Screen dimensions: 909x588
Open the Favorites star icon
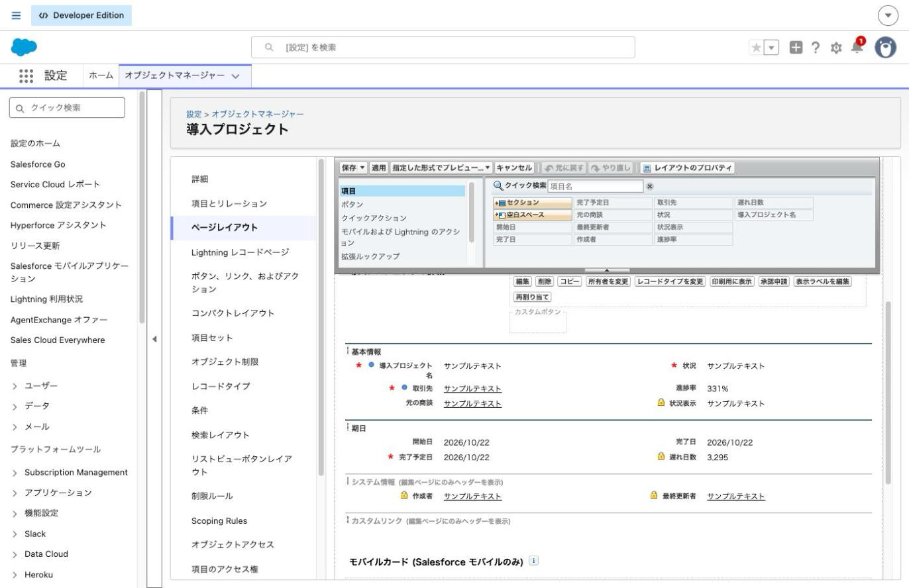click(x=756, y=47)
